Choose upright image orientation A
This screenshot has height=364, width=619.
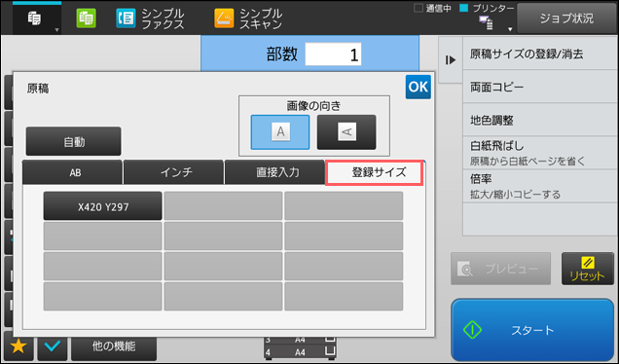pos(280,132)
